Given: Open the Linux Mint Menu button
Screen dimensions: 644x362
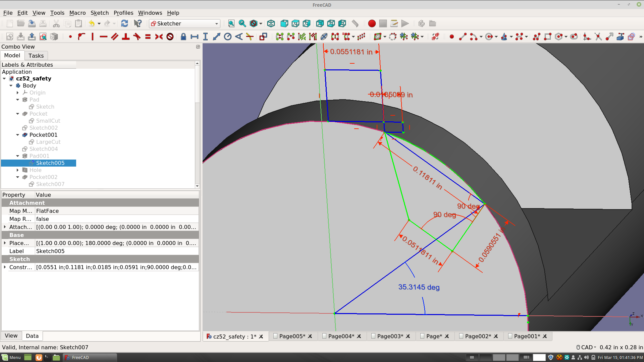Looking at the screenshot, I should pyautogui.click(x=11, y=357).
